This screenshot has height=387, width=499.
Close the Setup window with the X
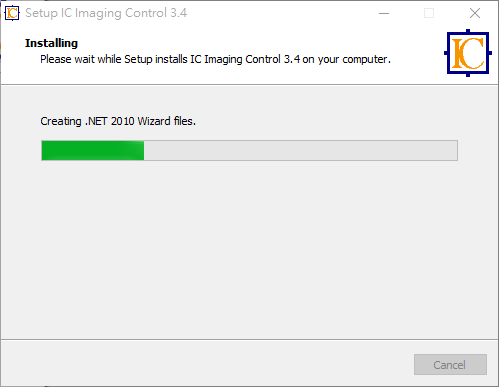pos(475,13)
